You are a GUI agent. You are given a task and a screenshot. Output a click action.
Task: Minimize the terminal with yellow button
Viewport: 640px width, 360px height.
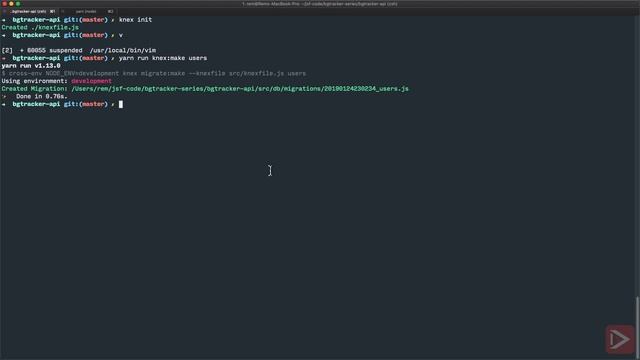(x=11, y=4)
